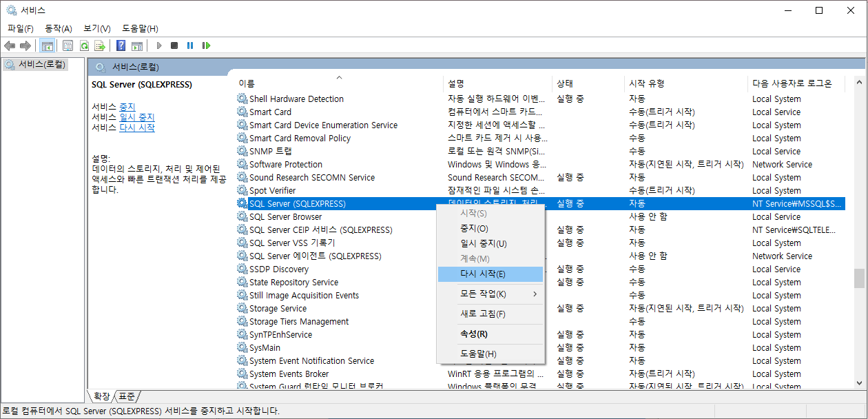Viewport: 868px width, 419px height.
Task: Click the 중지 service link
Action: (x=127, y=107)
